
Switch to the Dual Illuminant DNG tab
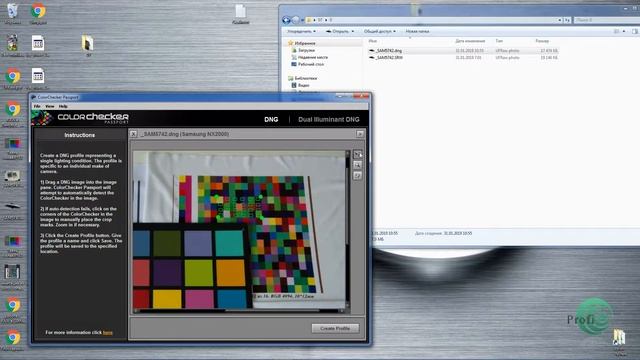pos(329,119)
